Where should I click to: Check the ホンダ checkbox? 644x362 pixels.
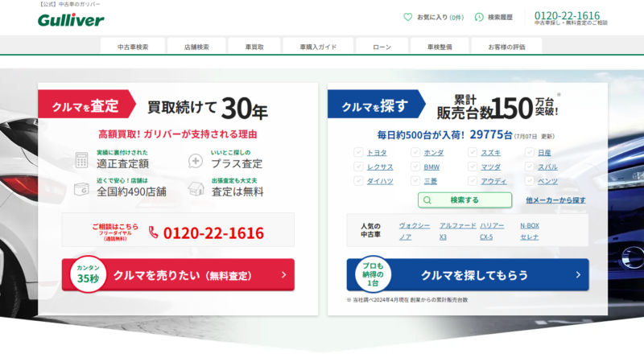coord(415,152)
